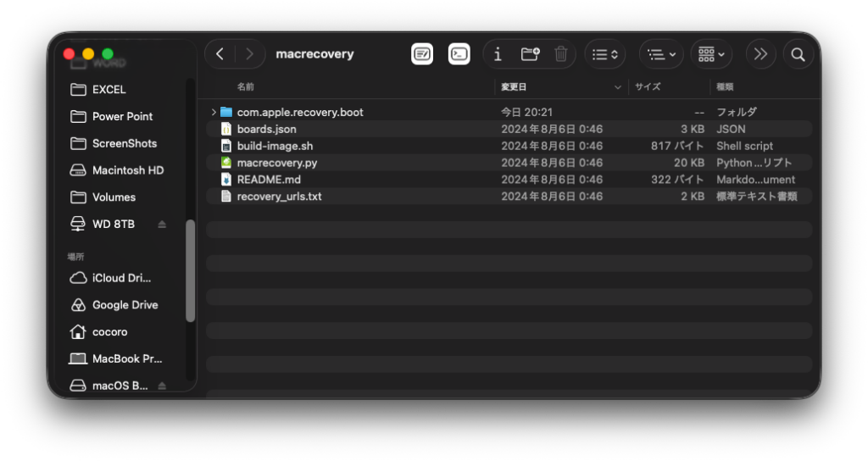Select the README.md file name
The height and width of the screenshot is (461, 868).
[269, 180]
